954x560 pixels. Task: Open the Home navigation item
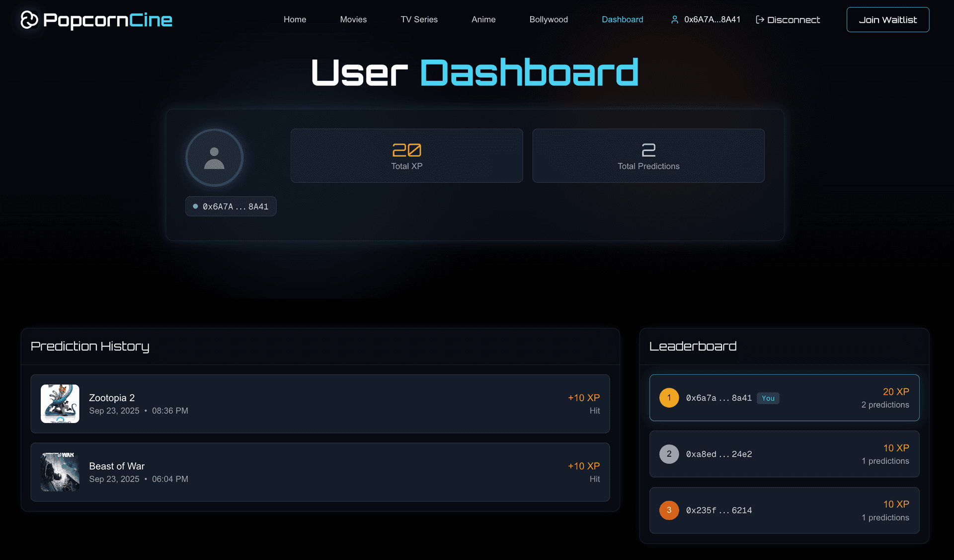295,19
